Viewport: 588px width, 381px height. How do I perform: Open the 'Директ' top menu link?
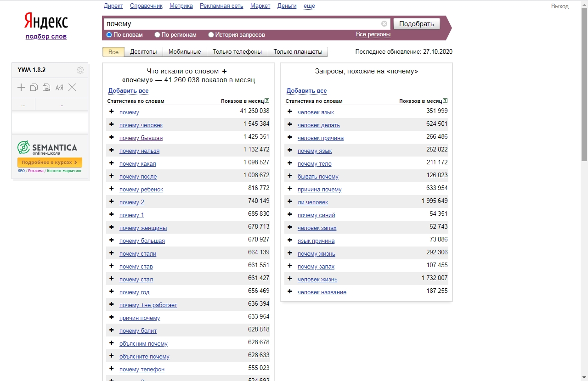pyautogui.click(x=113, y=6)
